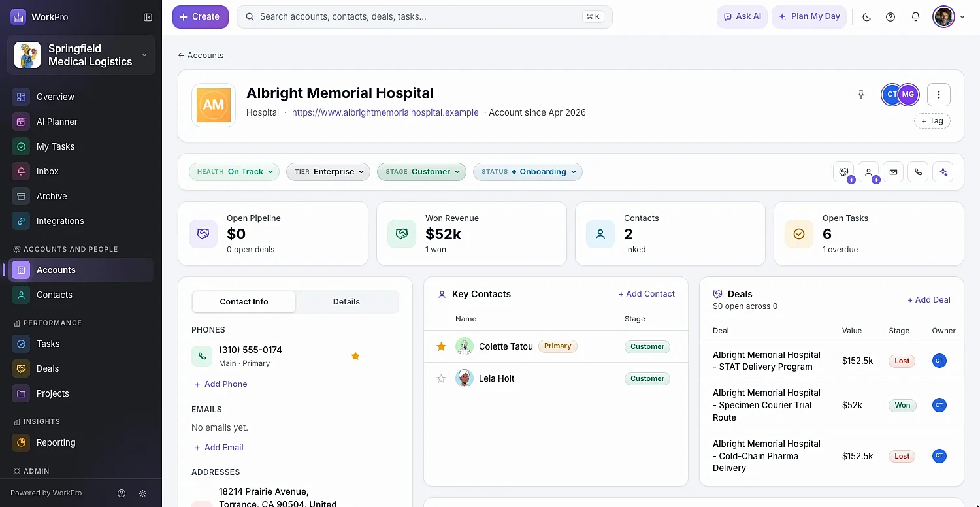Click the add contact person quick action icon

click(868, 172)
